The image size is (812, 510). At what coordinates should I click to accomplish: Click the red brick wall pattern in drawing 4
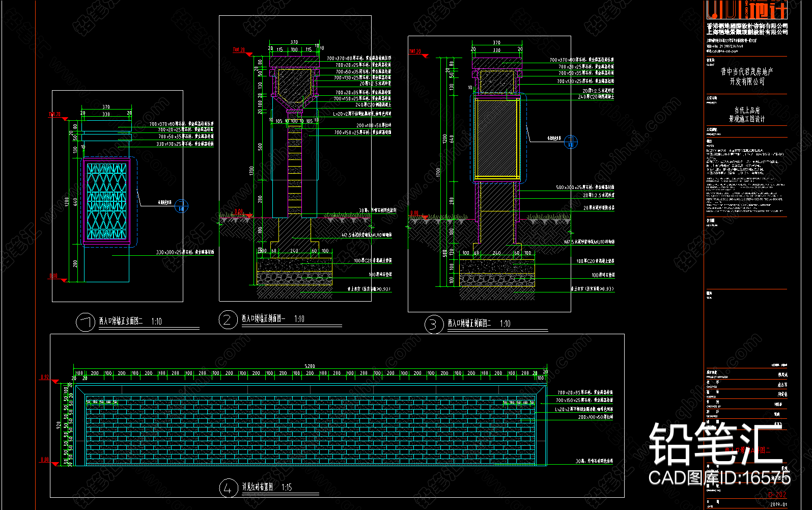point(311,431)
